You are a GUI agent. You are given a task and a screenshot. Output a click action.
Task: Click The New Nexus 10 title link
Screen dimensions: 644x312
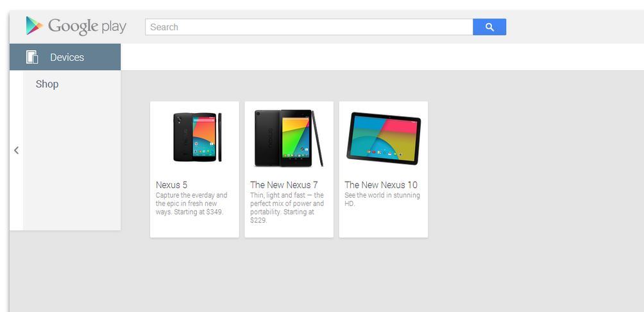[381, 185]
